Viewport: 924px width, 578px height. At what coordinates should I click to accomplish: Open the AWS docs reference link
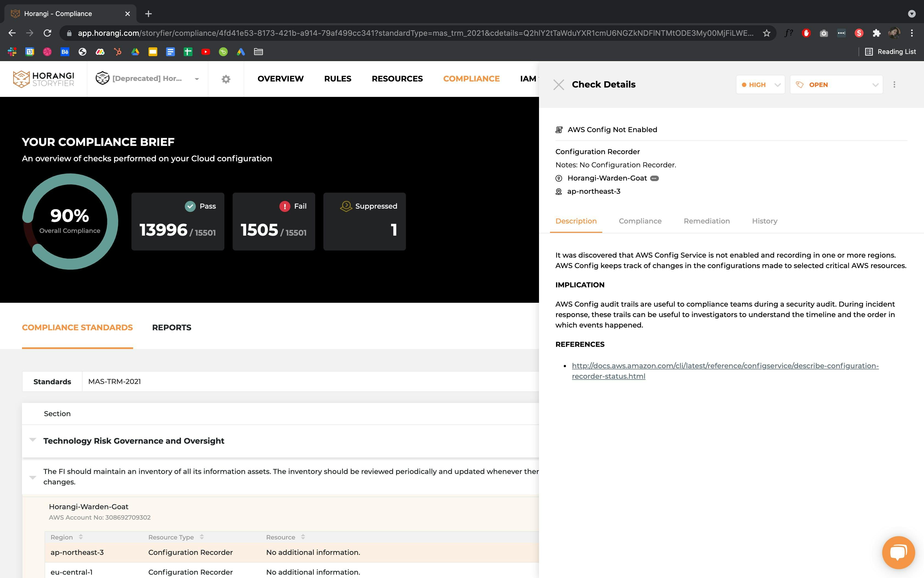click(x=725, y=371)
